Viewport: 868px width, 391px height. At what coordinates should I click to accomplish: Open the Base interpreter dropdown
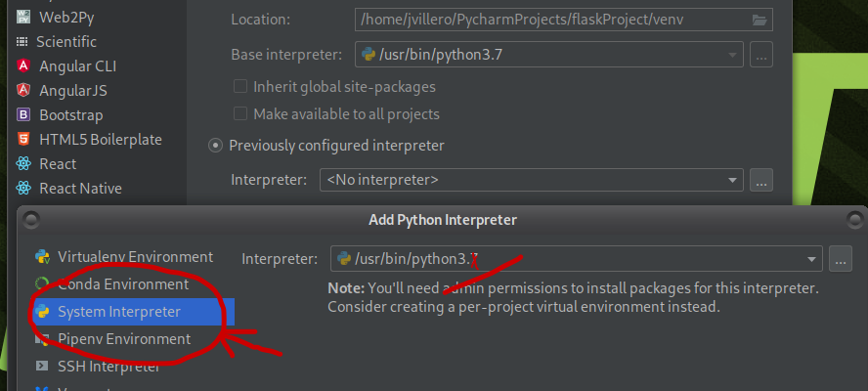731,55
